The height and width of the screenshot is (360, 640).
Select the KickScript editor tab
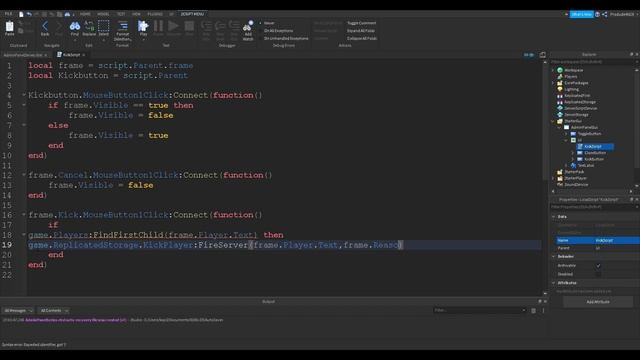pos(71,55)
